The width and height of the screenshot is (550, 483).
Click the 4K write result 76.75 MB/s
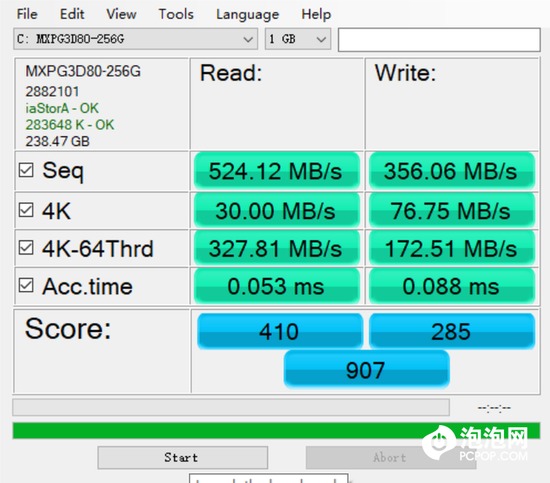coord(452,210)
